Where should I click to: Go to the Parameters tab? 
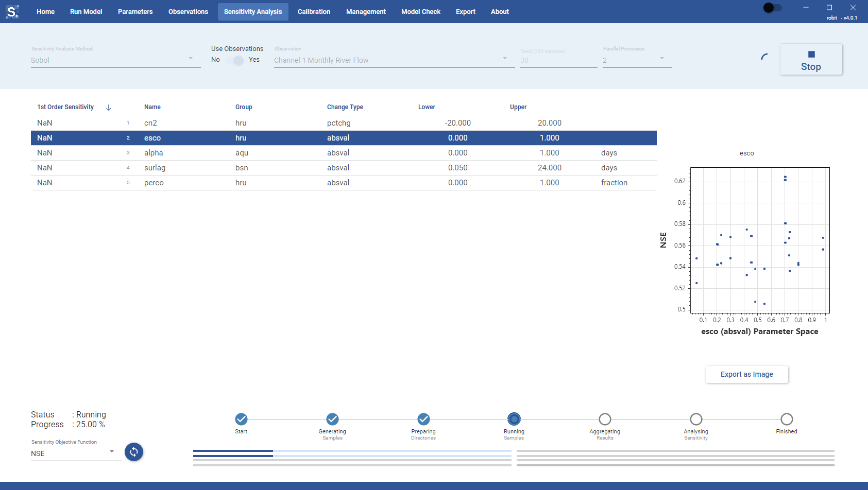pyautogui.click(x=135, y=11)
